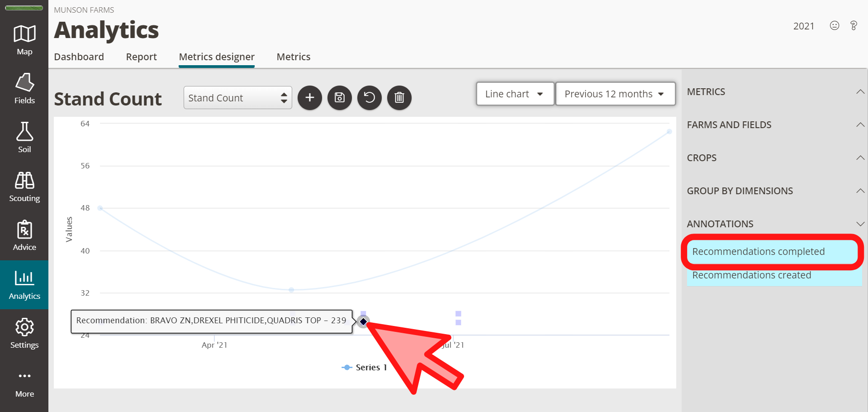Image resolution: width=868 pixels, height=412 pixels.
Task: Select the diamond recommendation marker on chart
Action: [x=363, y=321]
